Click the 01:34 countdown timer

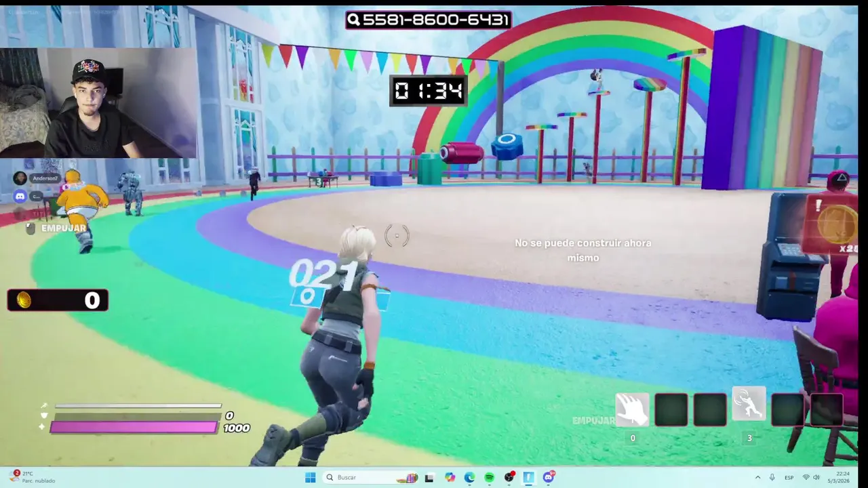[x=429, y=91]
